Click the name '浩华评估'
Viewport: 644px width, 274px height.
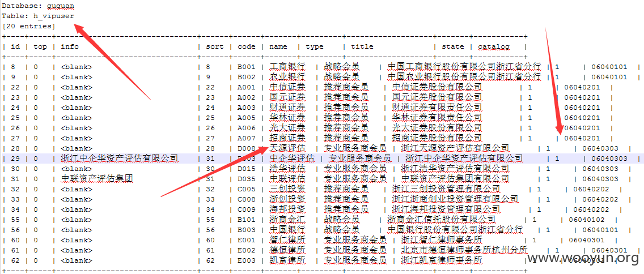click(287, 169)
